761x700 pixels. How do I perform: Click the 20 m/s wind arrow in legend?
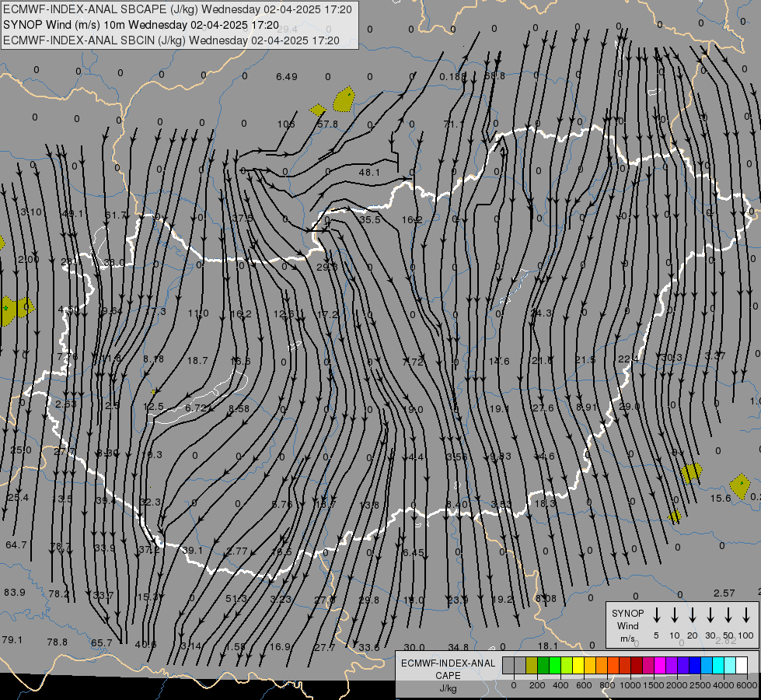point(693,615)
